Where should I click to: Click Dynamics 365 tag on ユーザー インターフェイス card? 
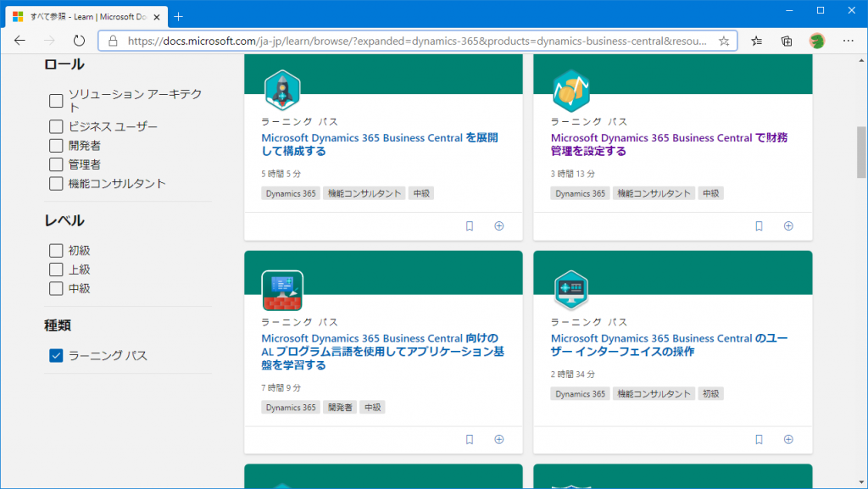pos(580,394)
